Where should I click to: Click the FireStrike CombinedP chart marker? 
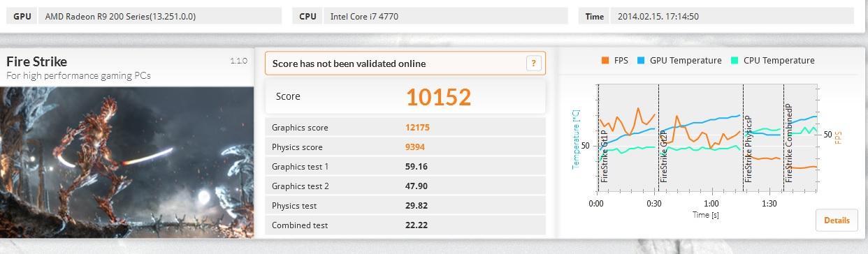788,143
